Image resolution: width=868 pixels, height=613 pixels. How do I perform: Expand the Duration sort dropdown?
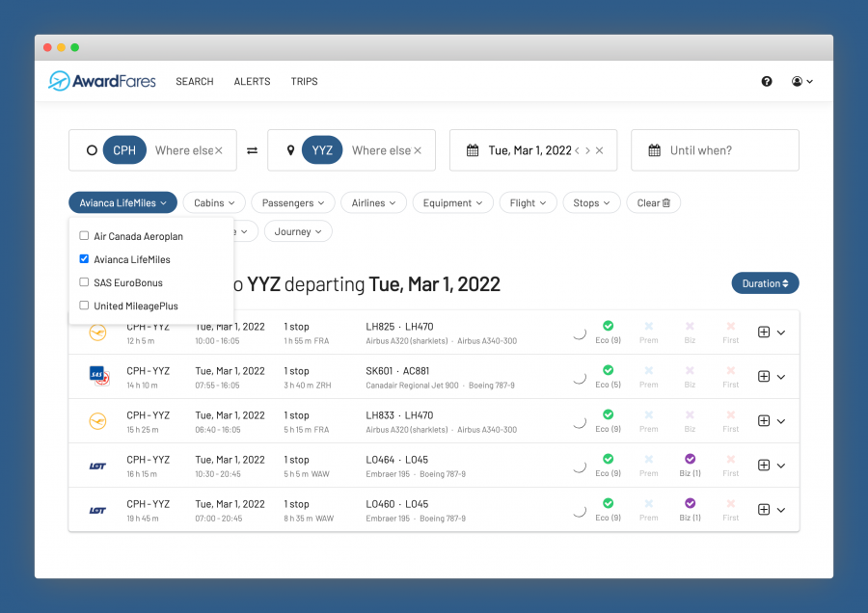765,283
